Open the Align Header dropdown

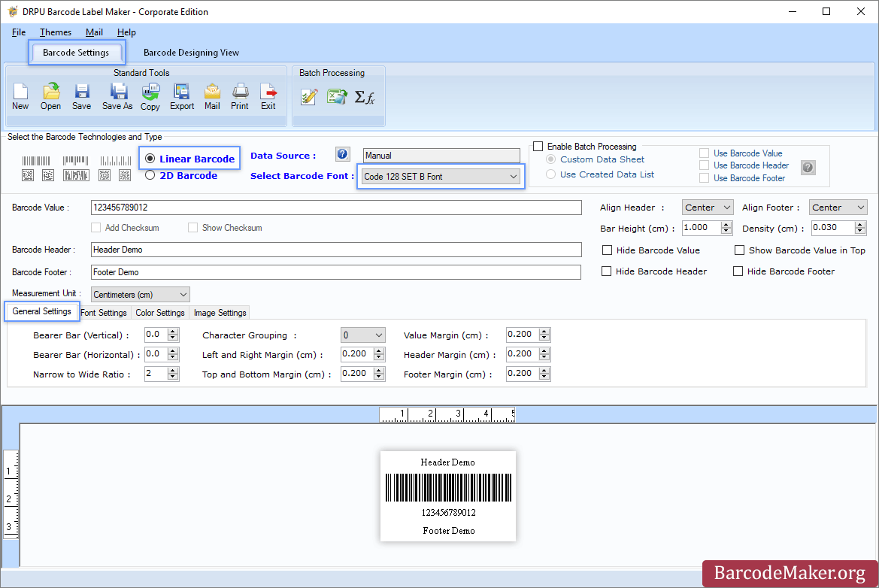point(708,208)
